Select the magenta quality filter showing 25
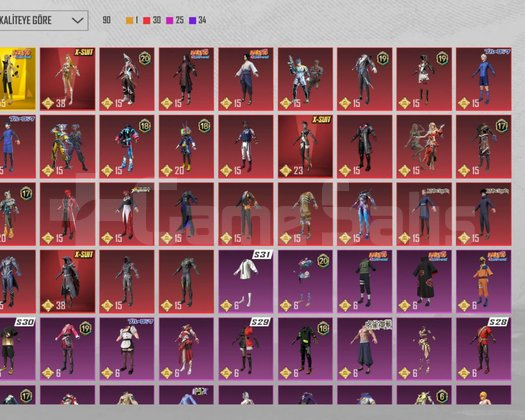 [175, 20]
